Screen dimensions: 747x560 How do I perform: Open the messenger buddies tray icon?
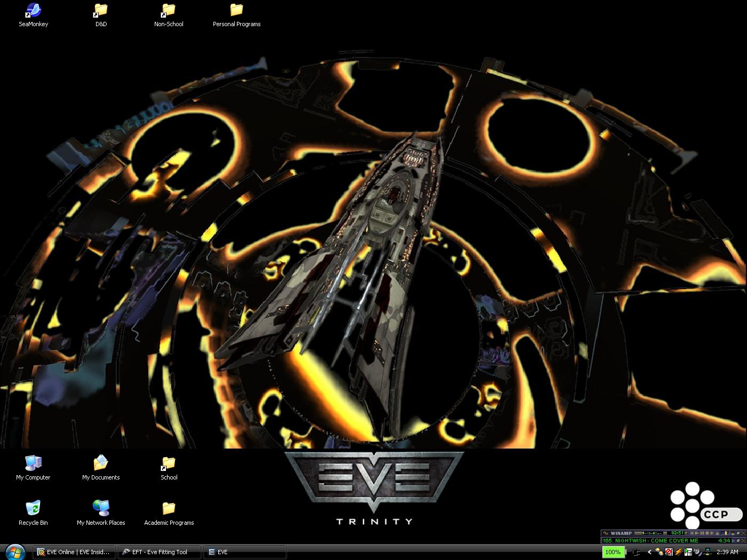point(659,552)
